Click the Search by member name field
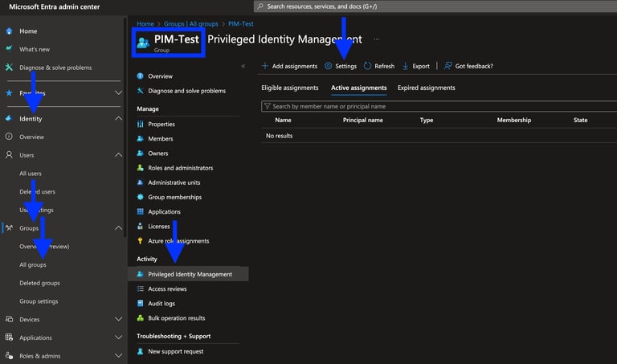The image size is (617, 364). [x=439, y=106]
